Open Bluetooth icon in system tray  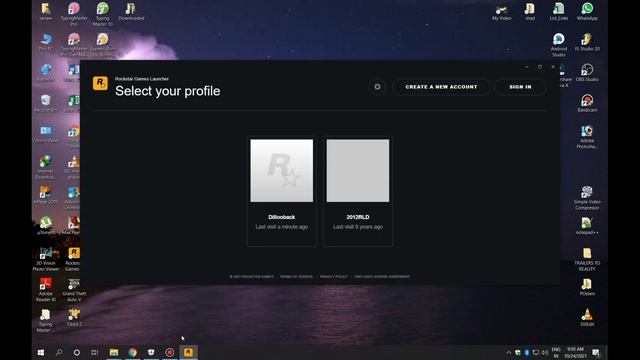(x=527, y=353)
